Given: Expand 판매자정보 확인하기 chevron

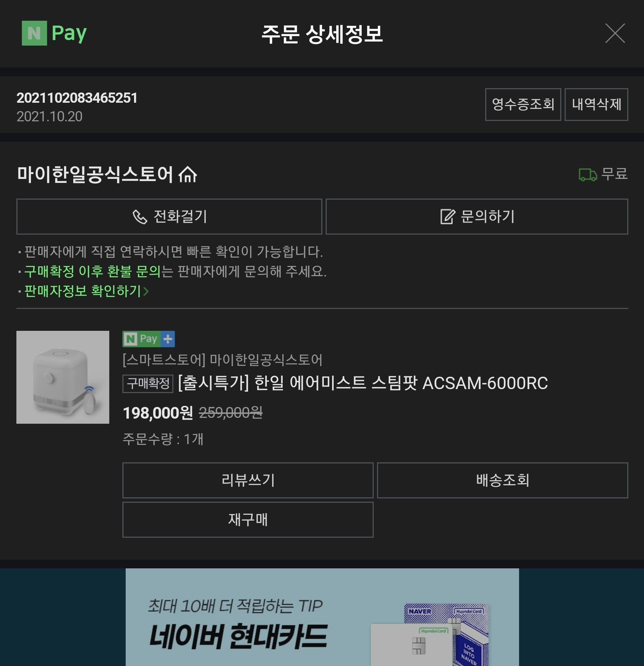Looking at the screenshot, I should pyautogui.click(x=146, y=291).
